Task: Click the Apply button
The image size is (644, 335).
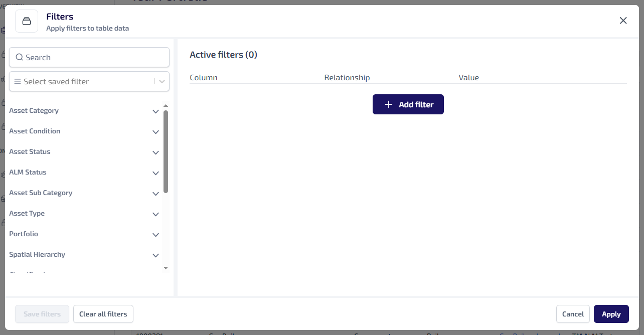Action: coord(611,314)
